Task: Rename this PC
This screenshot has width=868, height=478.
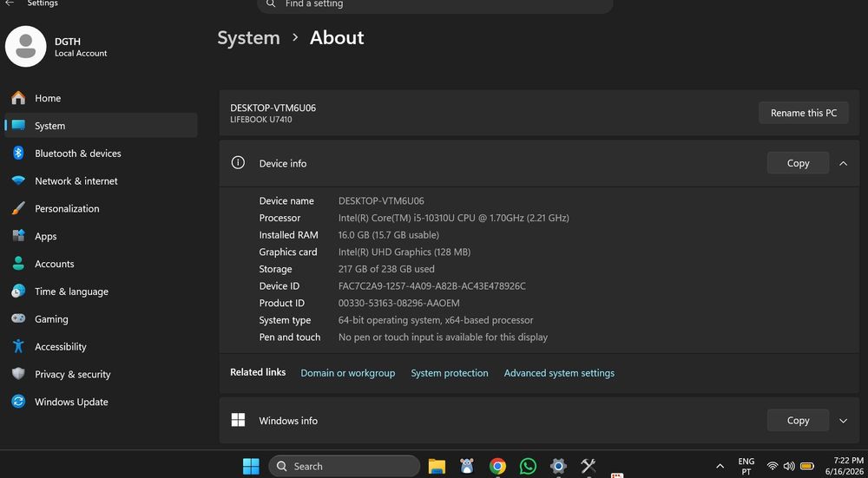Action: pyautogui.click(x=803, y=113)
